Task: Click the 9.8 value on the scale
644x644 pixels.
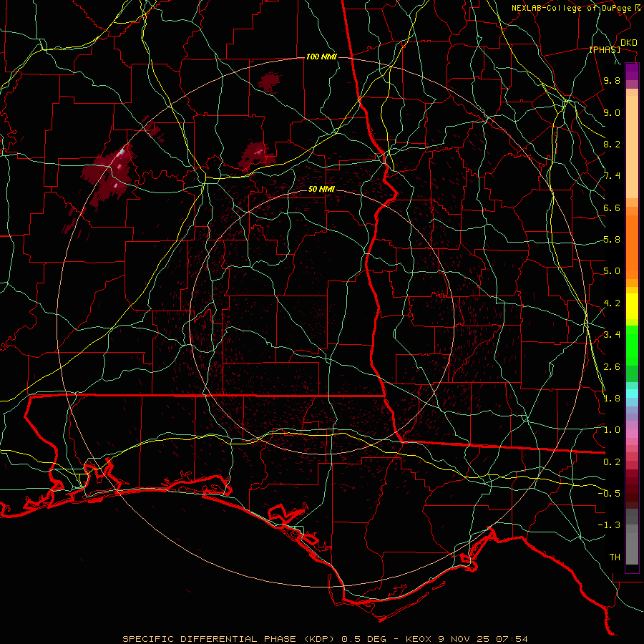Action: pos(612,80)
